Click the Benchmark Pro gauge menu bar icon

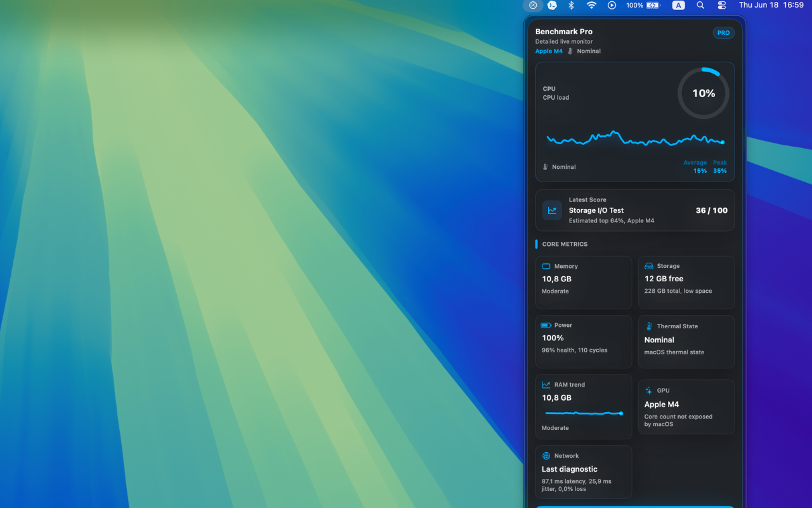533,5
